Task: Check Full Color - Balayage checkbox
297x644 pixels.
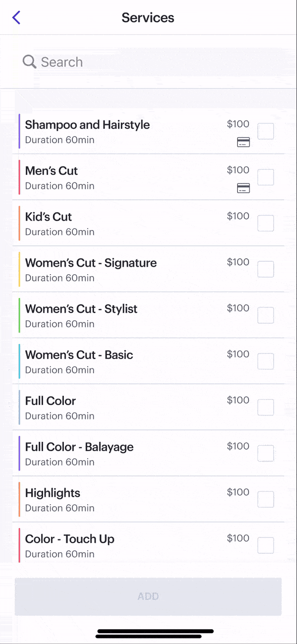Action: (x=266, y=453)
